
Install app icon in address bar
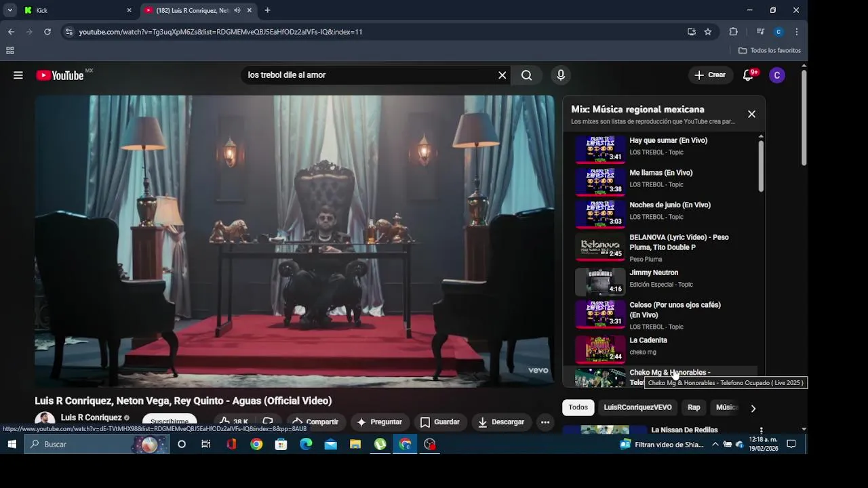(x=691, y=31)
